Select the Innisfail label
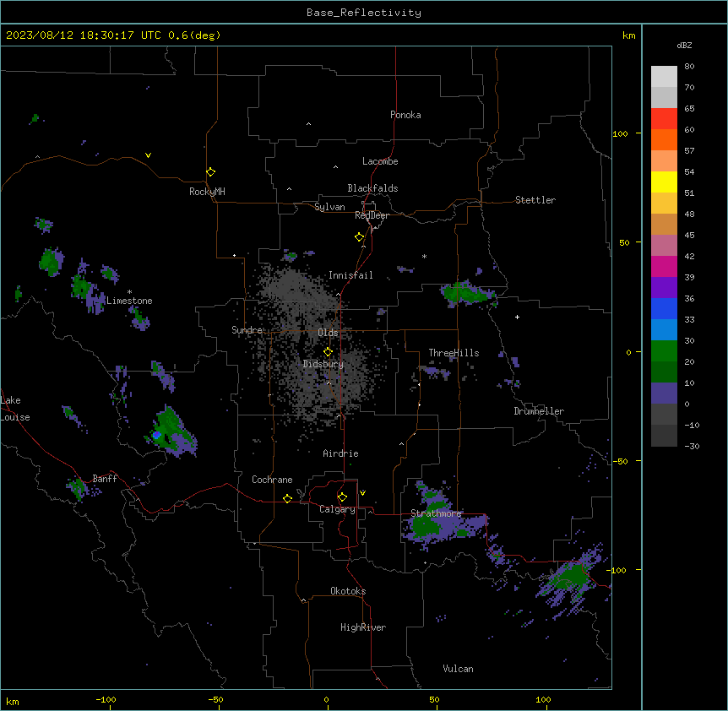Viewport: 728px width, 711px height. [x=350, y=275]
